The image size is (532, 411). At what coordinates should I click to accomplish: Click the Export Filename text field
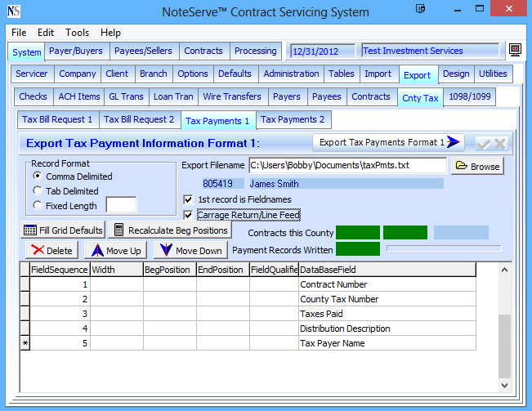(347, 166)
